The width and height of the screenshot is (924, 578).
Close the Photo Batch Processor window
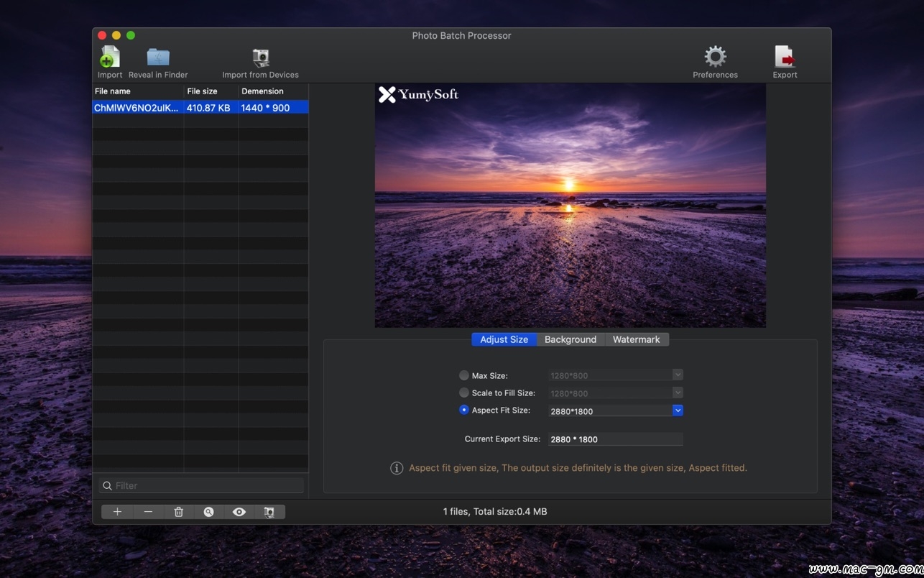click(102, 35)
